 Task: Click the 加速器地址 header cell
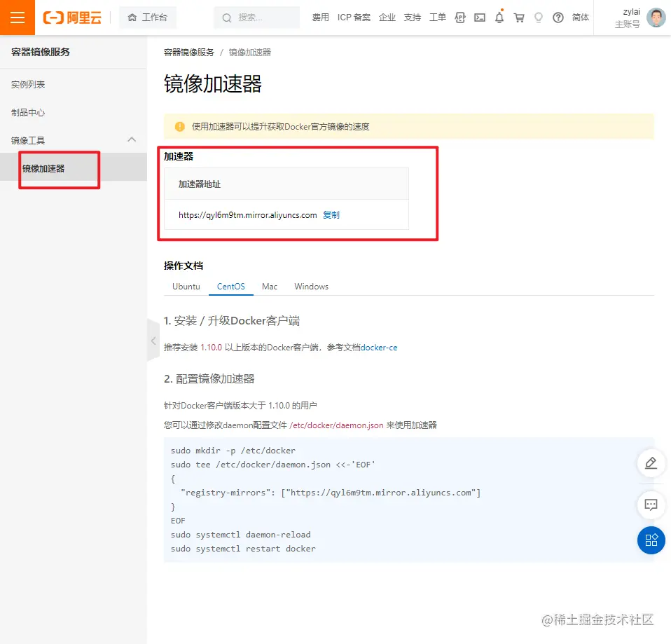(286, 184)
